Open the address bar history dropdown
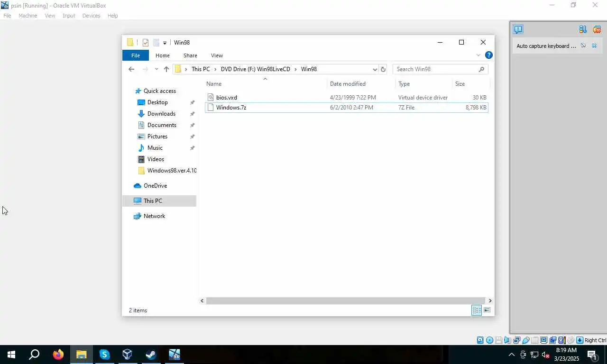 (x=375, y=69)
